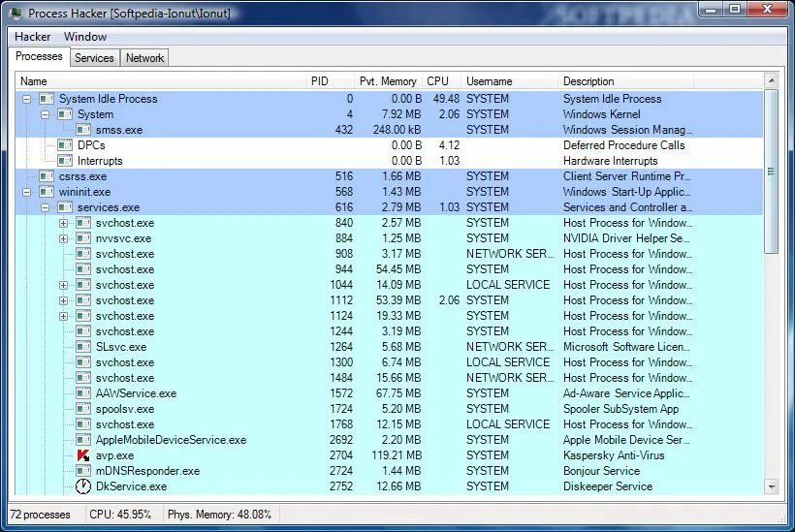Select the "Kaspersky Anti-Virus" description cell
The height and width of the screenshot is (532, 795).
pyautogui.click(x=614, y=455)
